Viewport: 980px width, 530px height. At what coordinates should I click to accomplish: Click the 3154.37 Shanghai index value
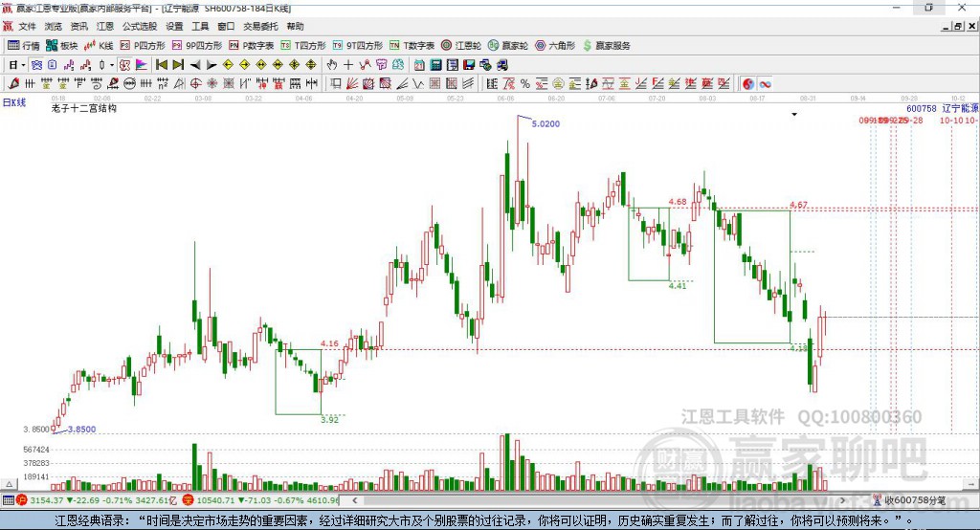pos(46,500)
